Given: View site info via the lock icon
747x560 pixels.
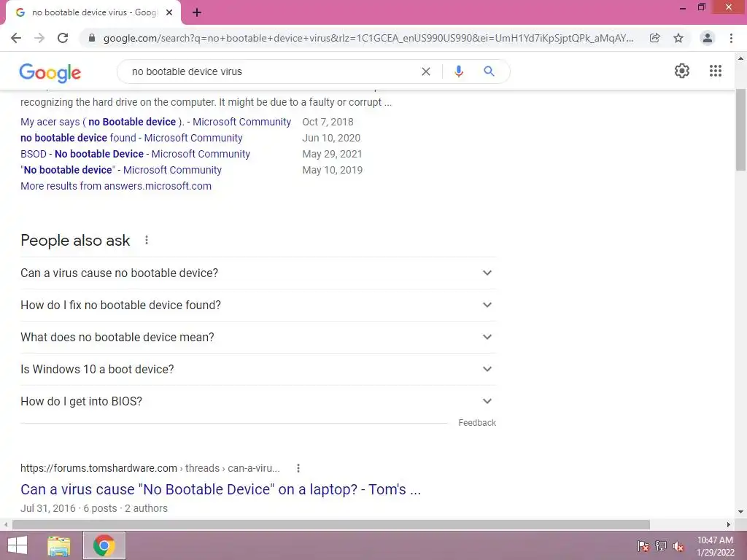Looking at the screenshot, I should (92, 38).
